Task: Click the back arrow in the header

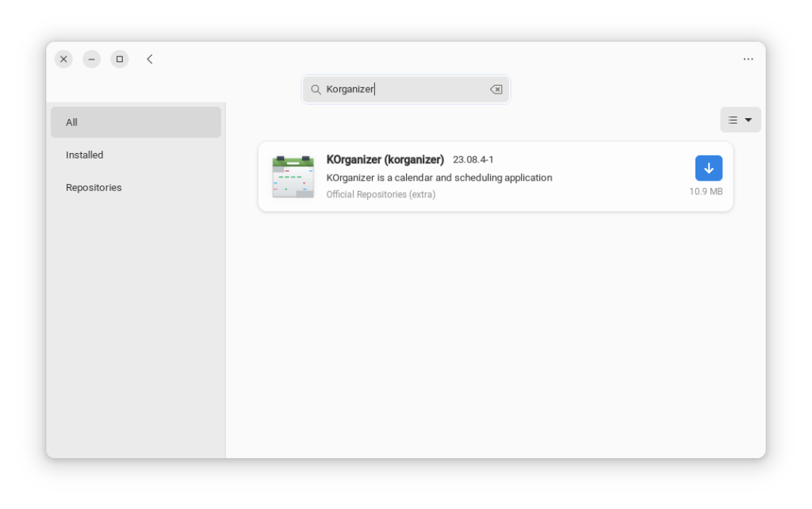Action: click(150, 59)
